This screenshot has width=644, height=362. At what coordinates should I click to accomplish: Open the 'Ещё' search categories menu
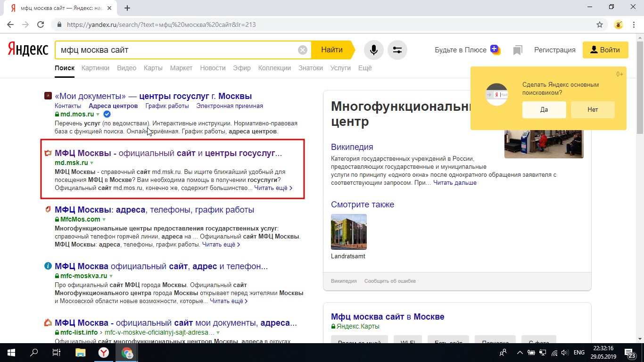[x=365, y=68]
